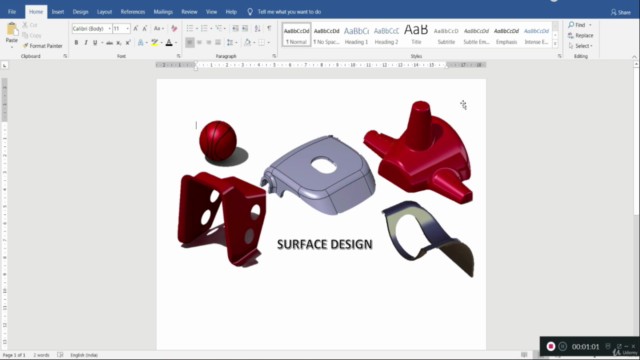Expand the Styles gallery more arrow
The image size is (640, 360).
click(x=555, y=44)
